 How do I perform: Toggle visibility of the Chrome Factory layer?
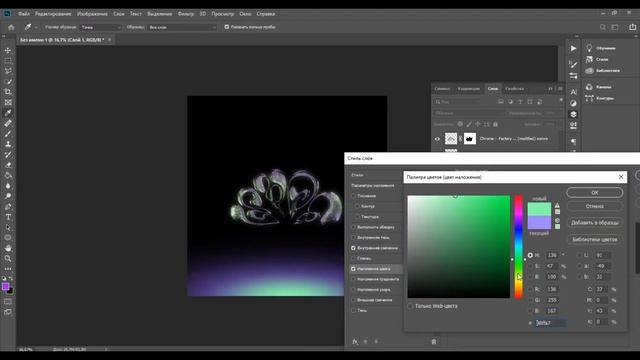point(437,139)
